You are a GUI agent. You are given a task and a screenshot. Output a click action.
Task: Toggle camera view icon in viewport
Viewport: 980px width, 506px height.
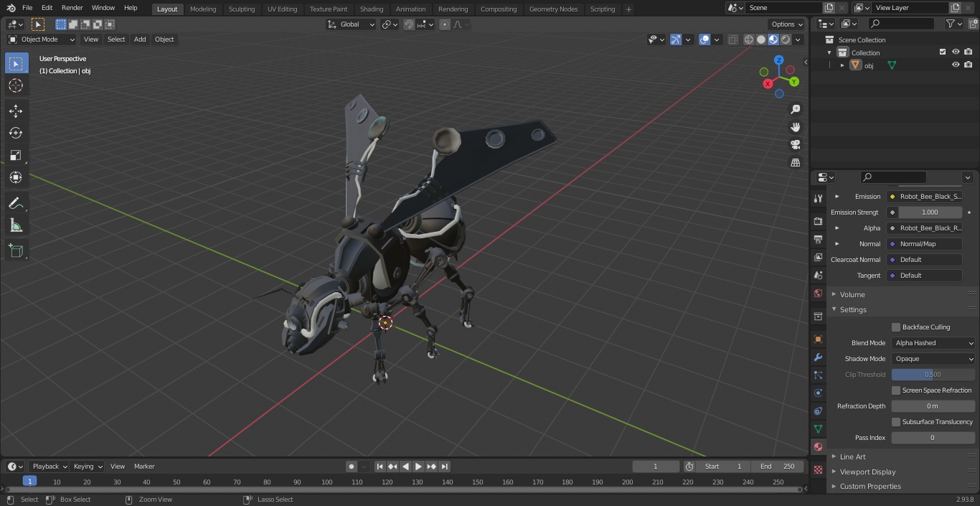coord(796,144)
